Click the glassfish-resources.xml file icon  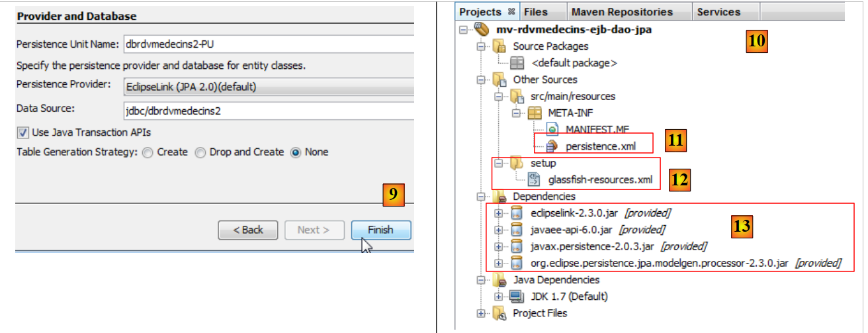(535, 179)
